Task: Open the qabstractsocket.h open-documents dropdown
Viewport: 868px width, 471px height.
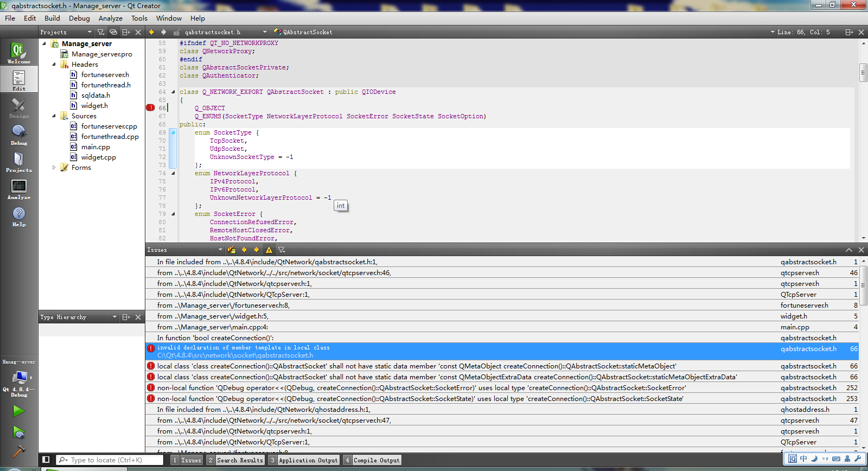Action: click(265, 32)
